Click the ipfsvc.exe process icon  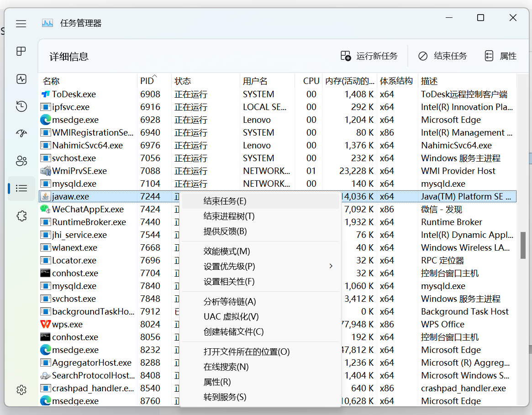point(46,107)
